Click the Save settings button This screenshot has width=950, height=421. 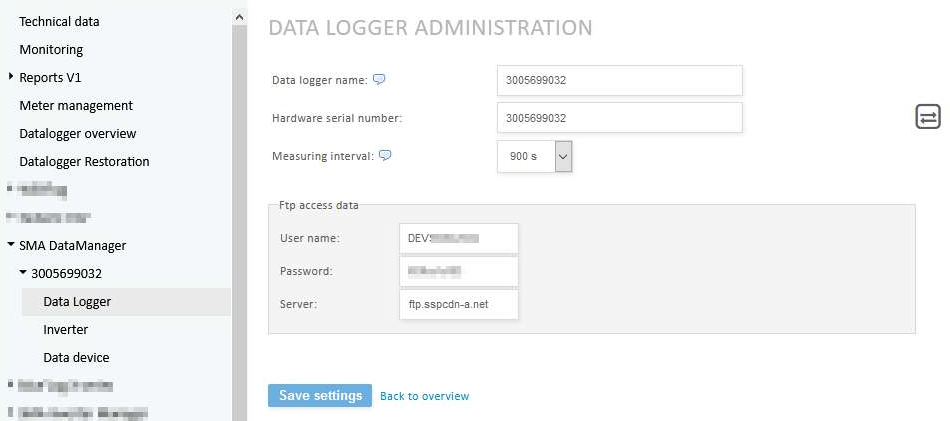pos(320,396)
